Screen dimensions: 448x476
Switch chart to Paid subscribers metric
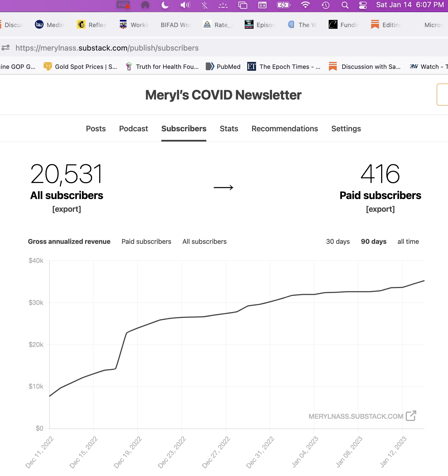click(146, 241)
